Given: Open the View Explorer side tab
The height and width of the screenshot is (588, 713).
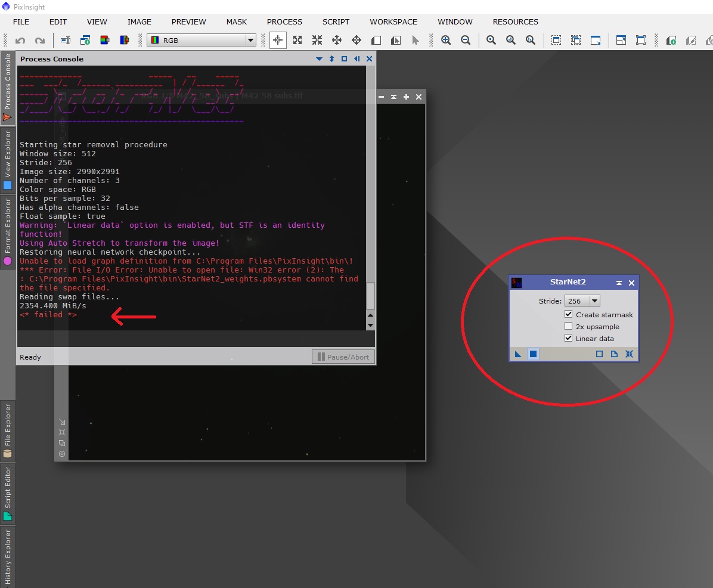Looking at the screenshot, I should pyautogui.click(x=7, y=160).
